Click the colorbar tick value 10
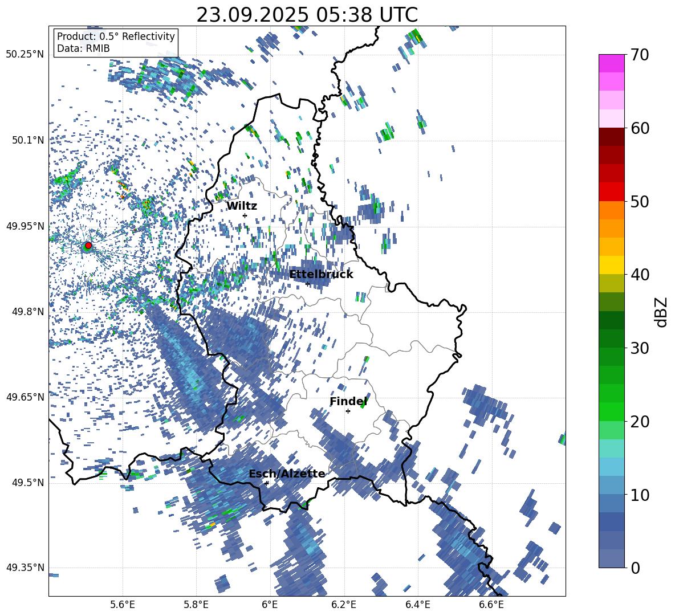675x616 pixels. [640, 495]
